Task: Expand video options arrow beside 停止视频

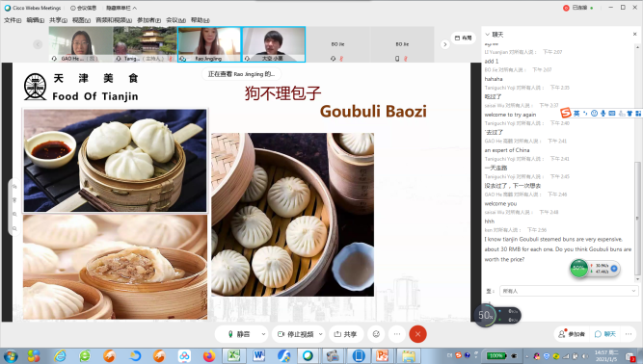Action: (x=320, y=334)
